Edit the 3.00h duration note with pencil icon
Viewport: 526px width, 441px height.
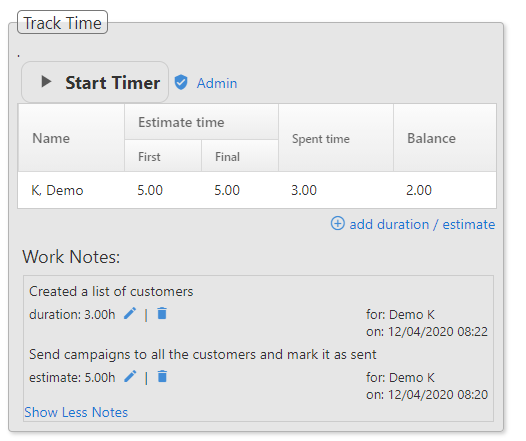click(x=130, y=314)
